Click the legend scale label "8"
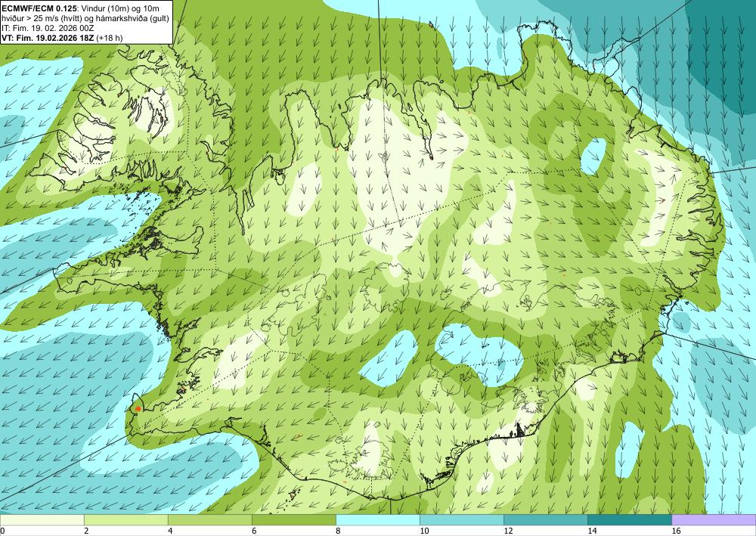The width and height of the screenshot is (756, 536). coord(337,531)
